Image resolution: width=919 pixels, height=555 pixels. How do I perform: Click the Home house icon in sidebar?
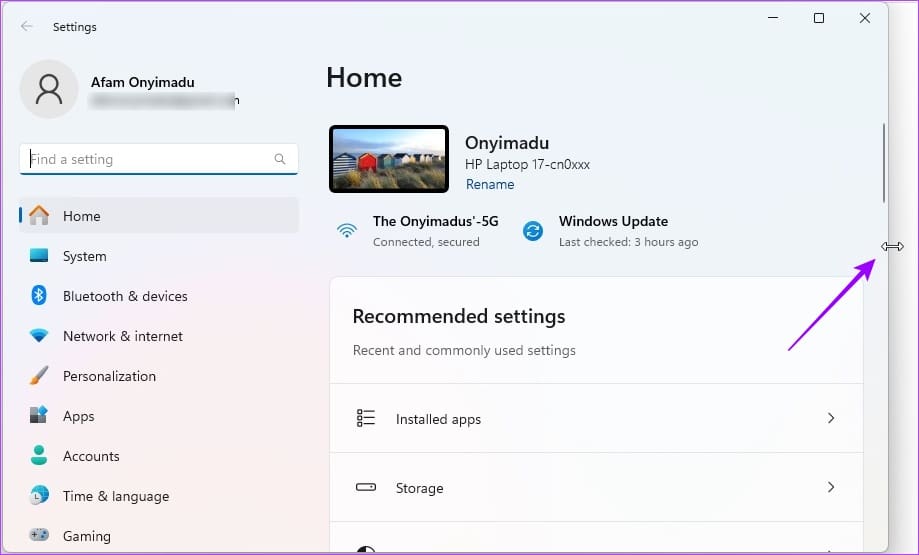(x=39, y=216)
